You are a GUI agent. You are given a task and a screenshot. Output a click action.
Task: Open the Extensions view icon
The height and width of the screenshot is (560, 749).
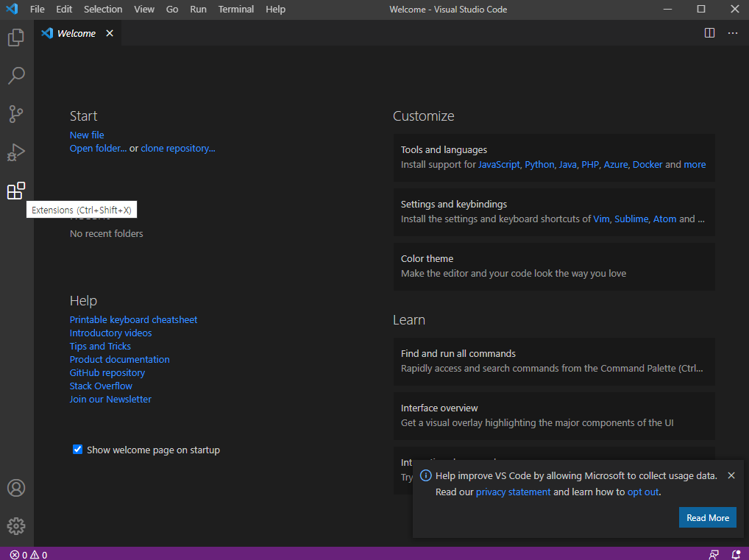(16, 191)
